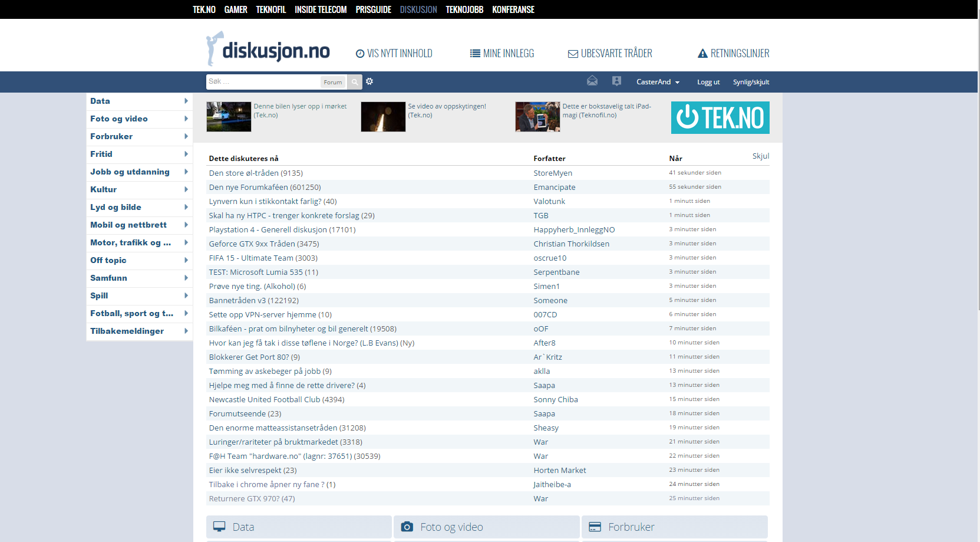Expand Jobb og utdanning sidebar menu
This screenshot has width=980, height=542.
pos(186,172)
